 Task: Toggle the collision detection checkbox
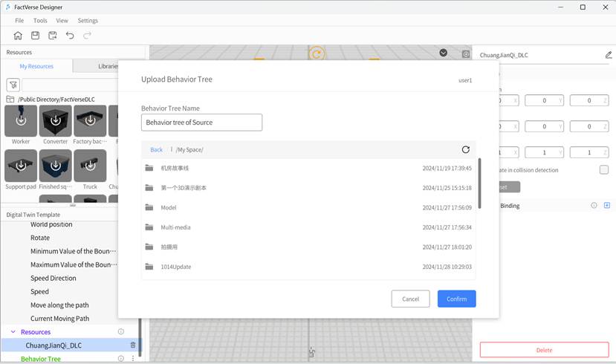603,170
